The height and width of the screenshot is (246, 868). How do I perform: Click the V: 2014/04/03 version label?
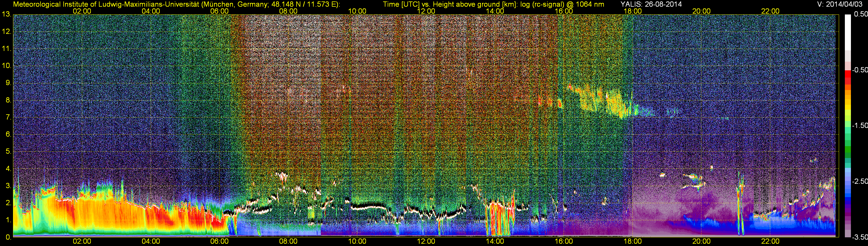838,4
